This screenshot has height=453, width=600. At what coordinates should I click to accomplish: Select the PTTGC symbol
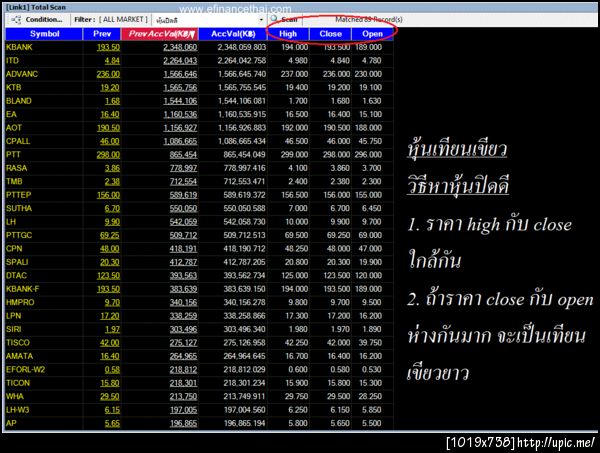(x=19, y=235)
